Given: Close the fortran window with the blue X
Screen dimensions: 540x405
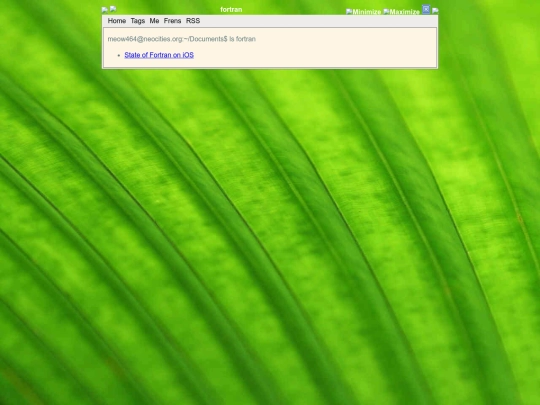Looking at the screenshot, I should 426,9.
